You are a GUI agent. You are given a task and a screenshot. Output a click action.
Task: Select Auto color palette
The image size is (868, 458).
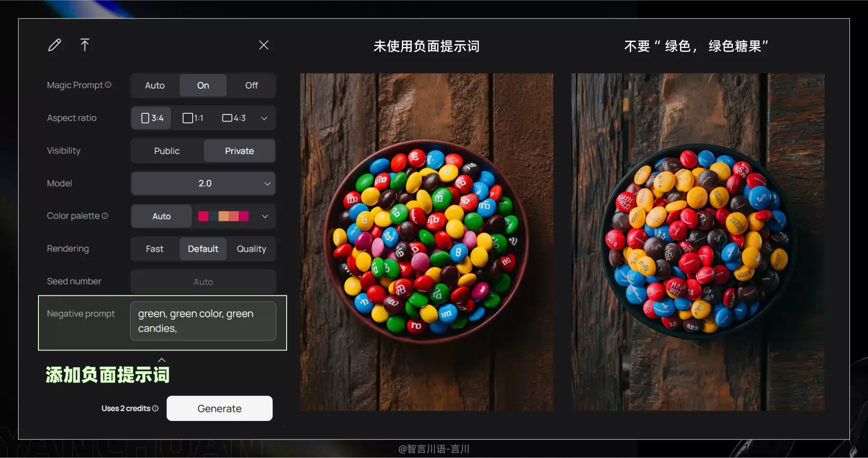tap(161, 216)
